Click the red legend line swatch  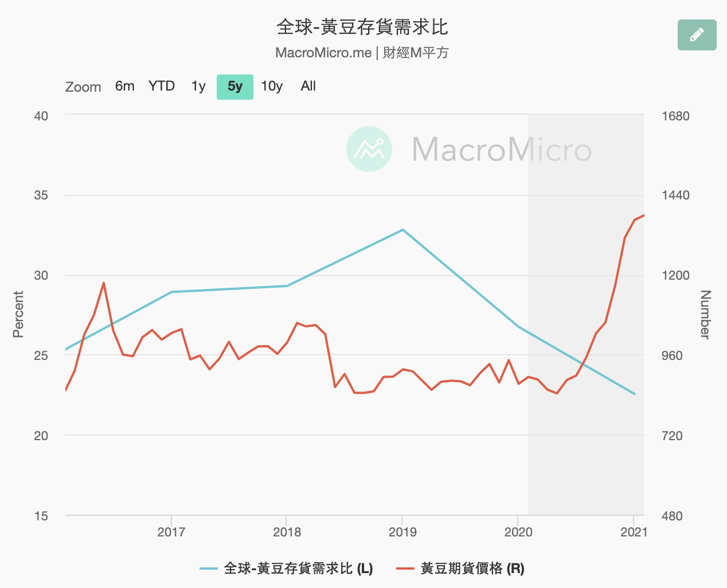405,569
